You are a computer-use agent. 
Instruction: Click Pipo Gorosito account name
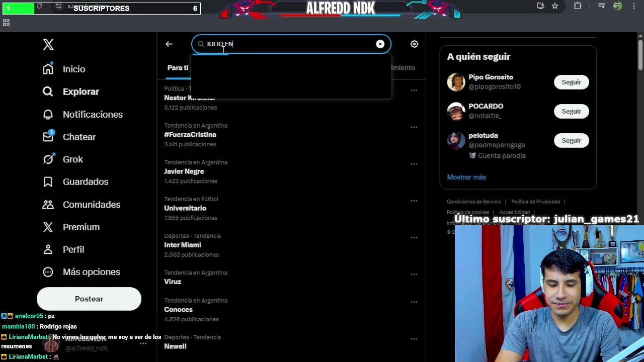491,77
